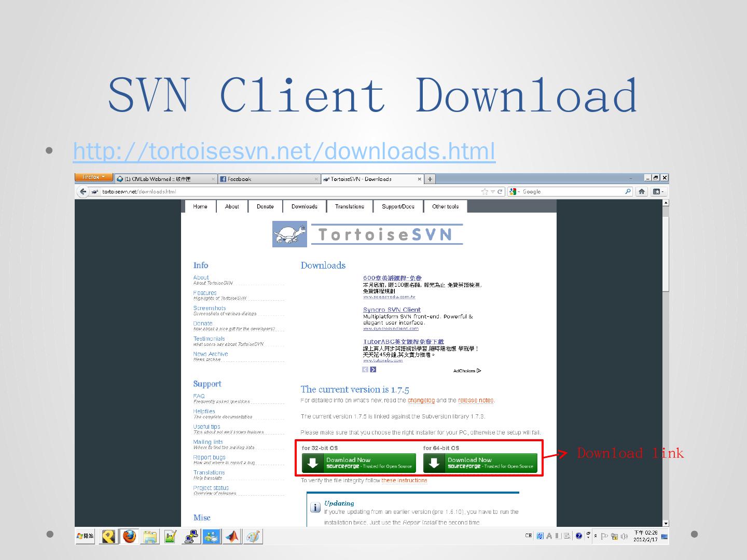
Task: Open the Helpfiles support link
Action: (204, 411)
